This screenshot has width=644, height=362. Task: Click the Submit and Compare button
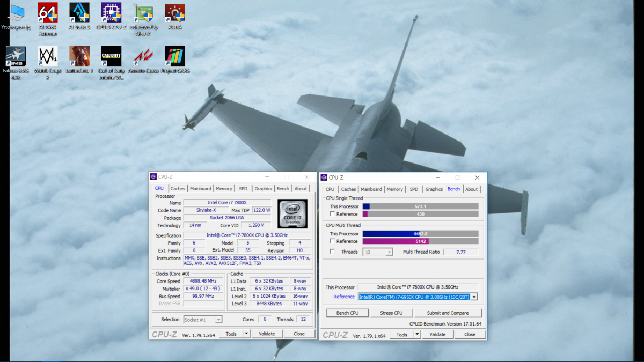point(448,313)
